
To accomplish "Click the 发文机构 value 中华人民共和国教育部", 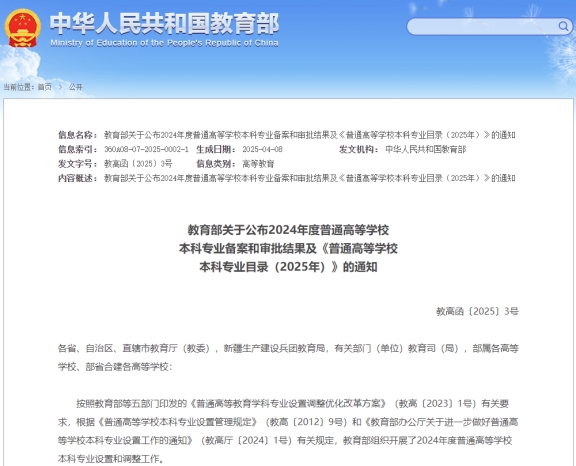I will tap(425, 149).
